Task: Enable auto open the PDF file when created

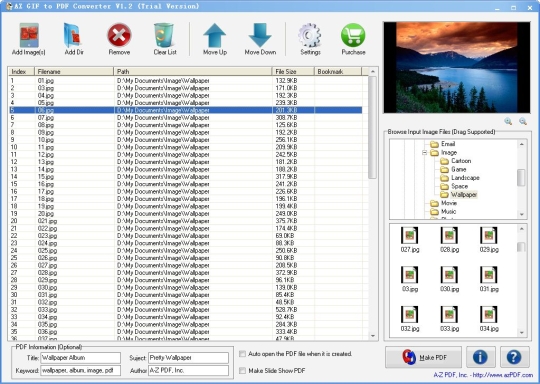Action: click(x=242, y=354)
